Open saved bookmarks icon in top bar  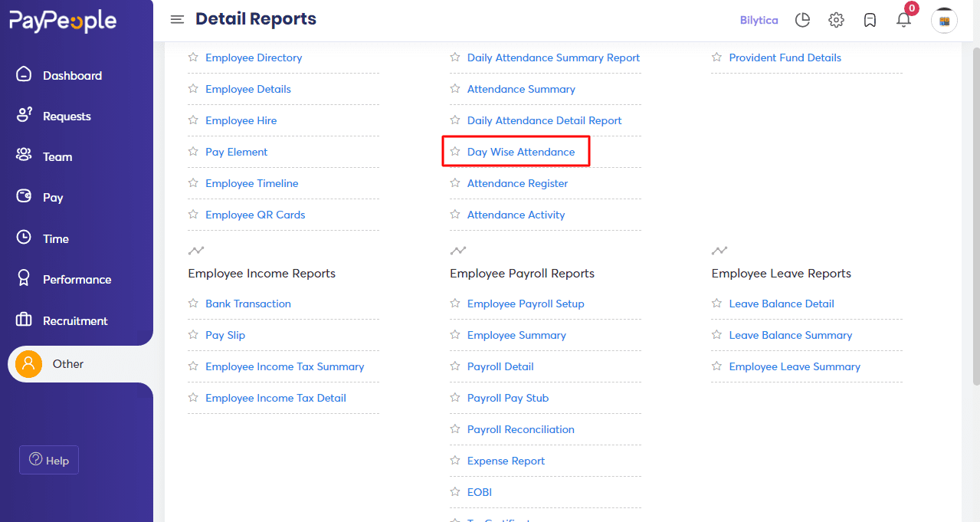click(870, 20)
